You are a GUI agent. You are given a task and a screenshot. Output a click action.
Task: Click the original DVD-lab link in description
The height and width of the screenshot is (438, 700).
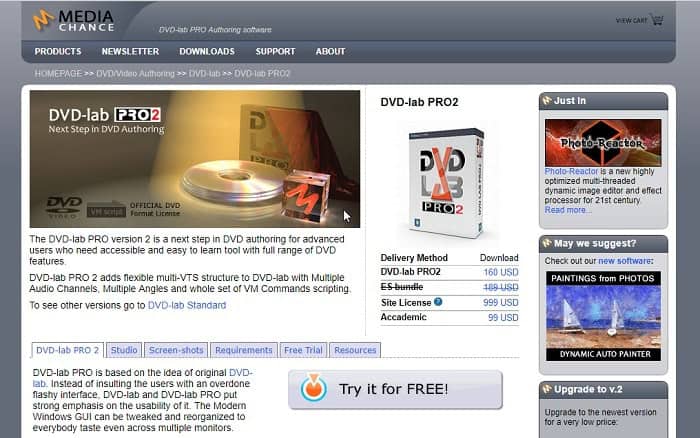pos(241,372)
